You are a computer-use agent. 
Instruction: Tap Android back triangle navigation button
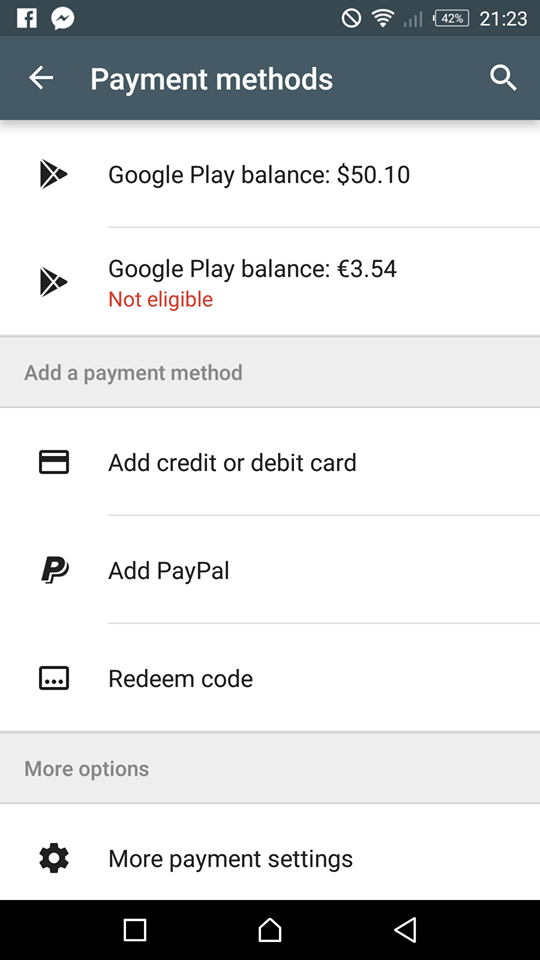point(405,929)
